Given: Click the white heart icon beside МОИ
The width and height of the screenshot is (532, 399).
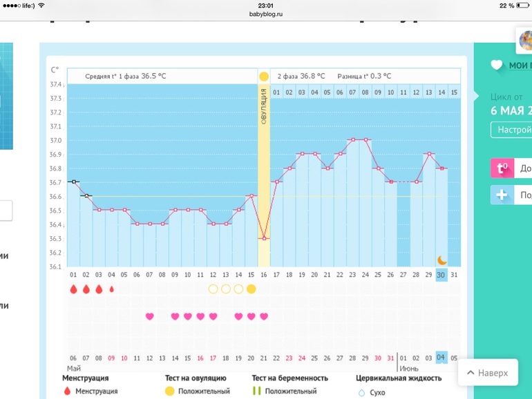Looking at the screenshot, I should pyautogui.click(x=497, y=66).
